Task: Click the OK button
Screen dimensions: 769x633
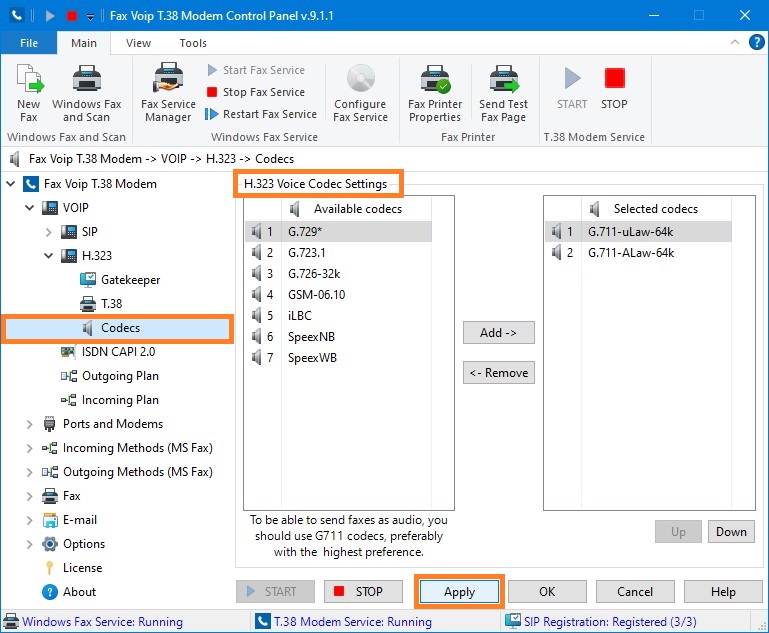Action: point(547,592)
